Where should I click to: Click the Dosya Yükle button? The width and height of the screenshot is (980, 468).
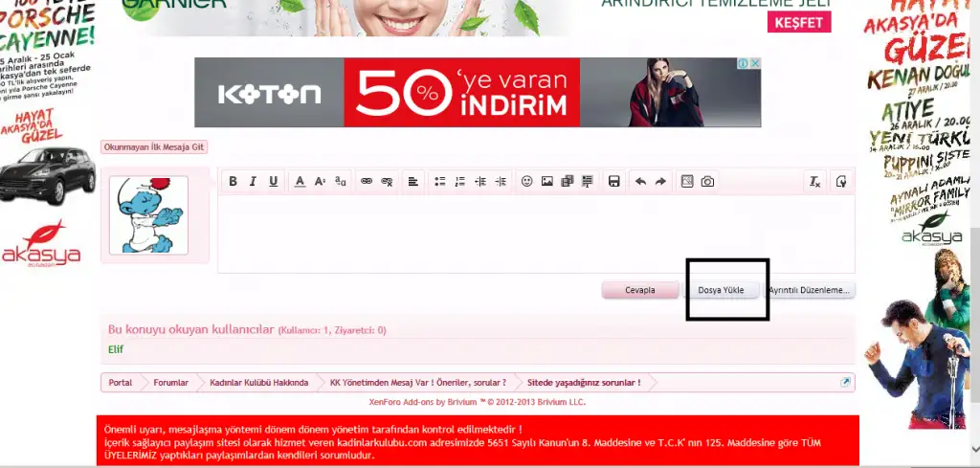721,291
